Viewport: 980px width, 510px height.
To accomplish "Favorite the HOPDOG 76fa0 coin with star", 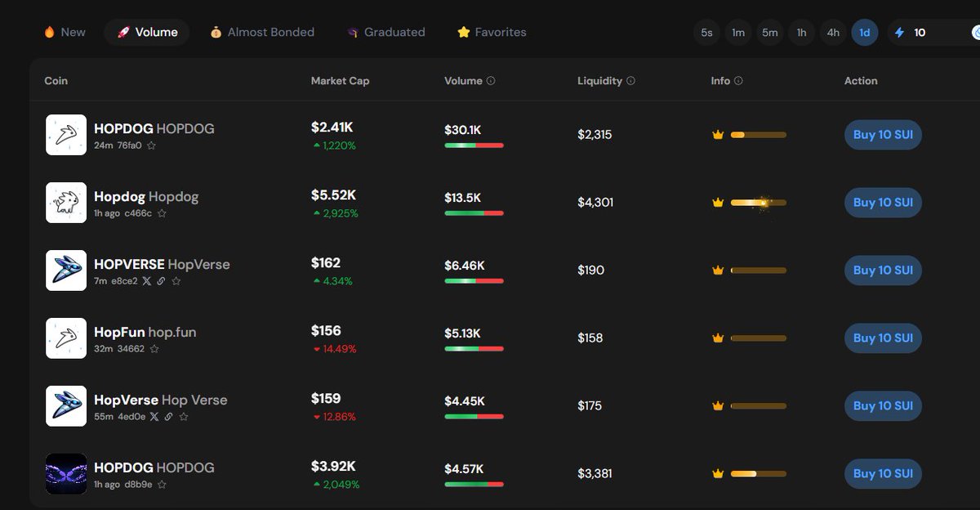I will [151, 145].
